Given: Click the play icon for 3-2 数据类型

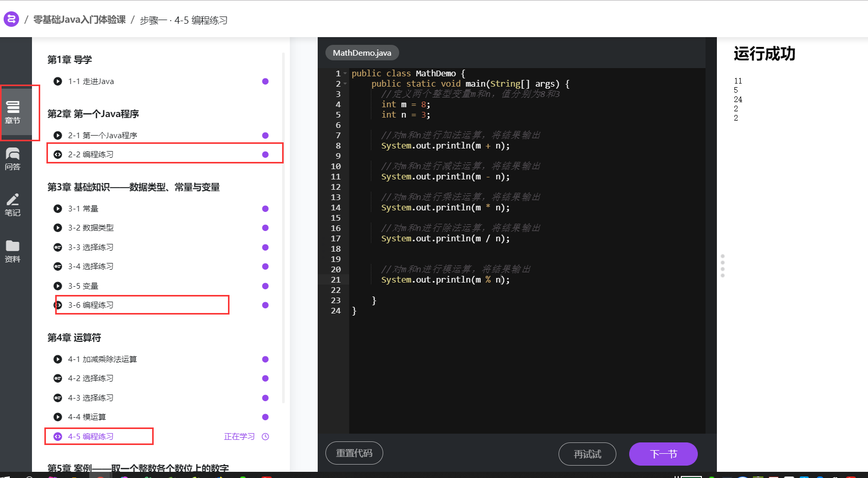Looking at the screenshot, I should pos(58,228).
